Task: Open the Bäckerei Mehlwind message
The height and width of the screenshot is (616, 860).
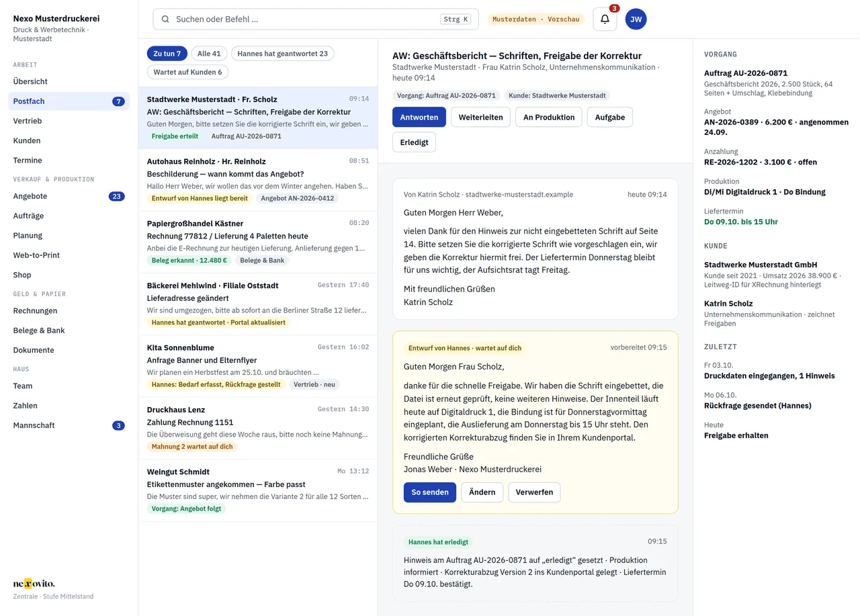Action: (258, 304)
